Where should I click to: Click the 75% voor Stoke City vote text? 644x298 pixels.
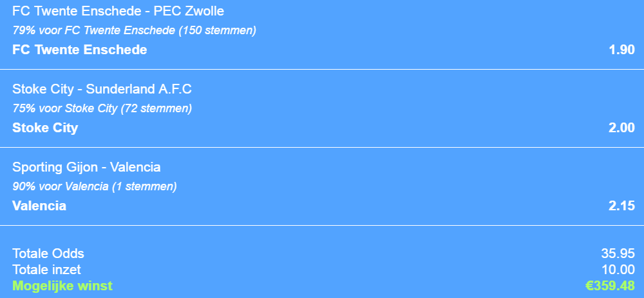102,108
